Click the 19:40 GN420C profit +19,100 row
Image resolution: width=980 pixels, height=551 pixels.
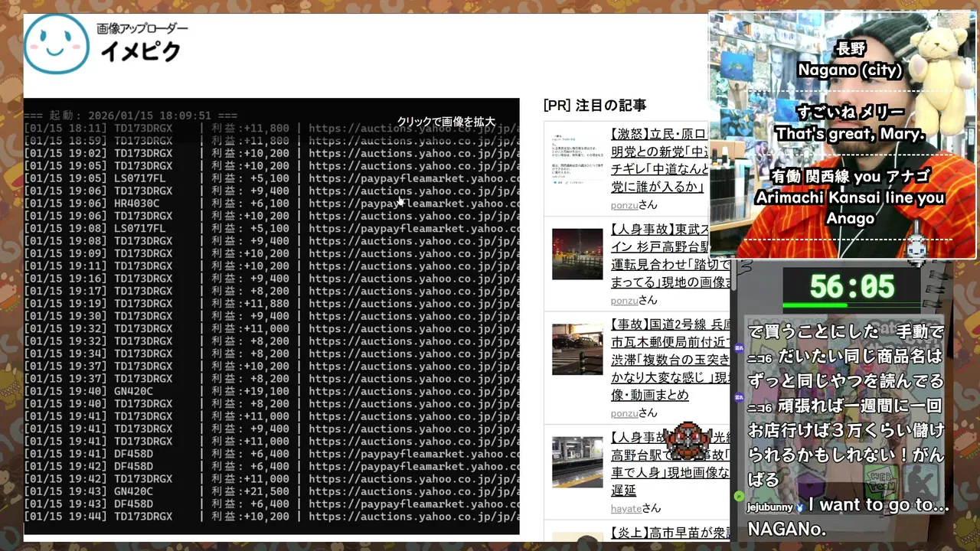pos(271,391)
